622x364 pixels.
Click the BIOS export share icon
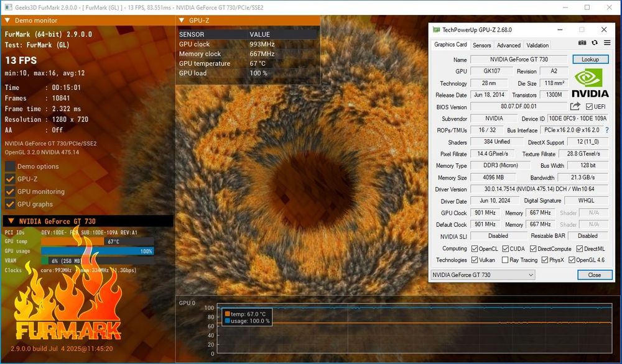575,106
